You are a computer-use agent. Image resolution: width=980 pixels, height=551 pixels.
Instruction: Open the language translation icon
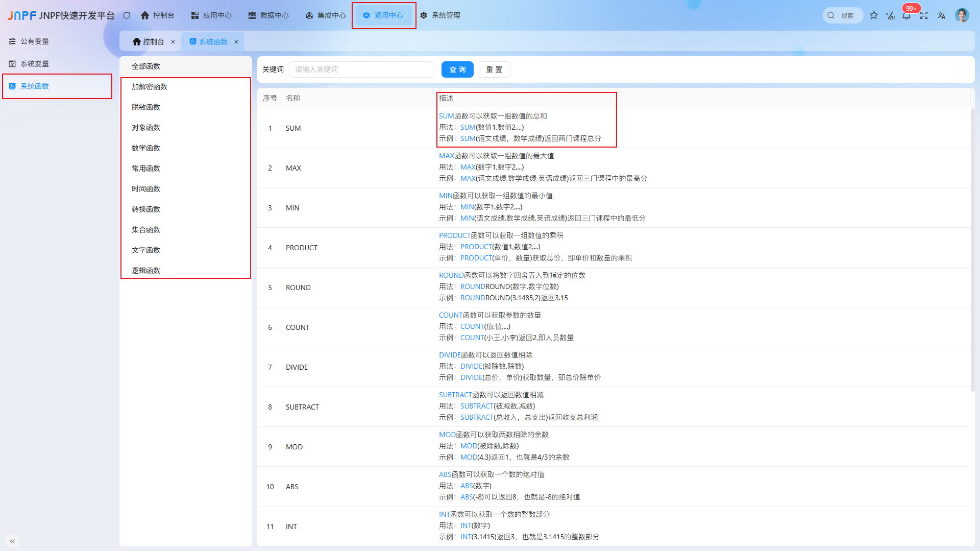tap(941, 15)
